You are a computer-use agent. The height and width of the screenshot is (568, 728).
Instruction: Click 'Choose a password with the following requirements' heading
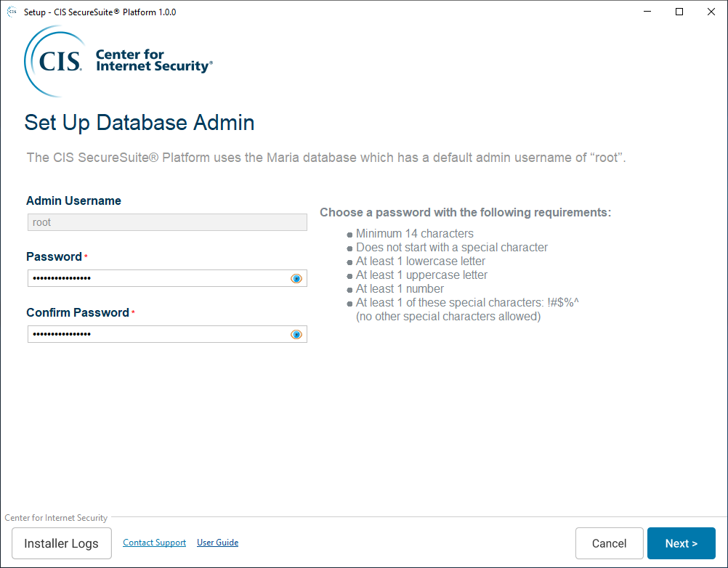point(465,213)
